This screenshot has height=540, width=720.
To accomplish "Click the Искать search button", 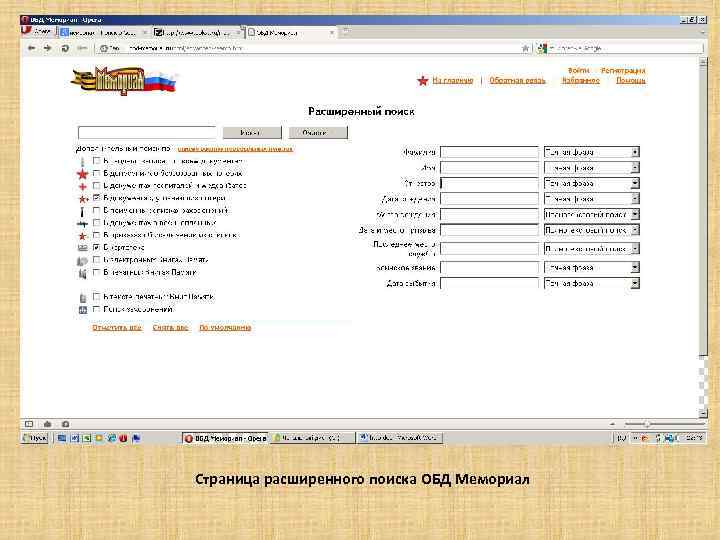I will [252, 133].
